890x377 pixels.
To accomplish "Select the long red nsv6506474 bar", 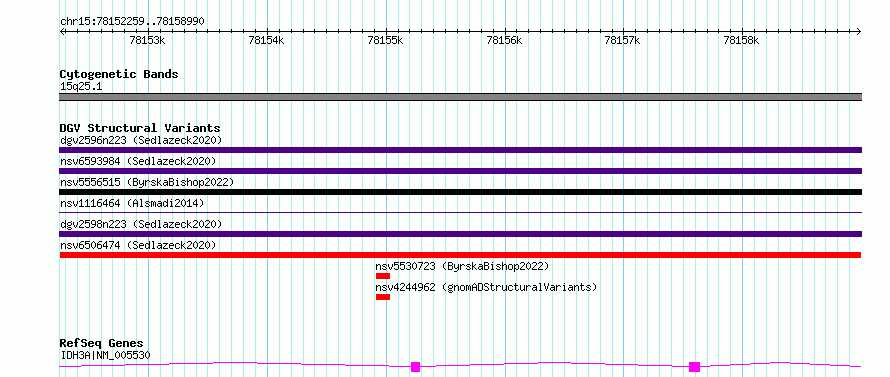I will [x=460, y=255].
